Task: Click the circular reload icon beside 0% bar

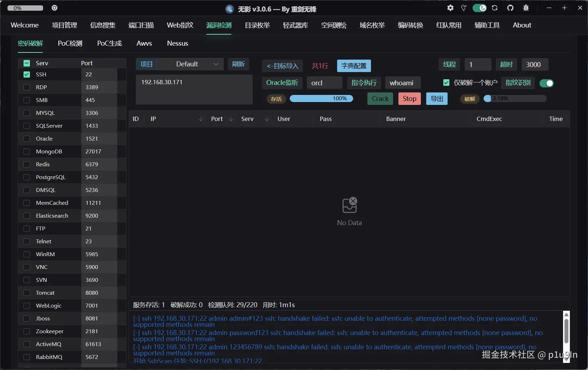Action: [x=55, y=8]
